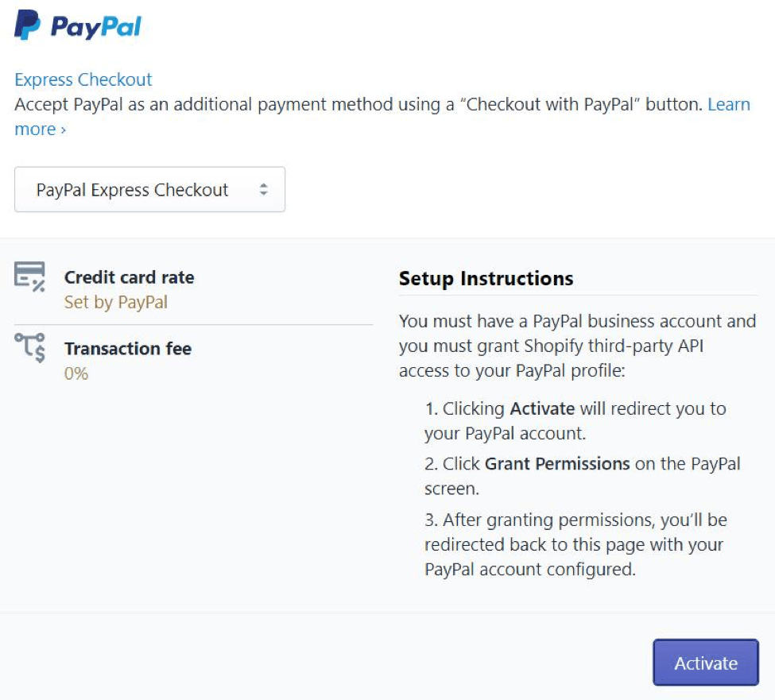Click the bold 'Grant Permissions' text in step 2
Viewport: 775px width, 700px height.
coord(557,464)
